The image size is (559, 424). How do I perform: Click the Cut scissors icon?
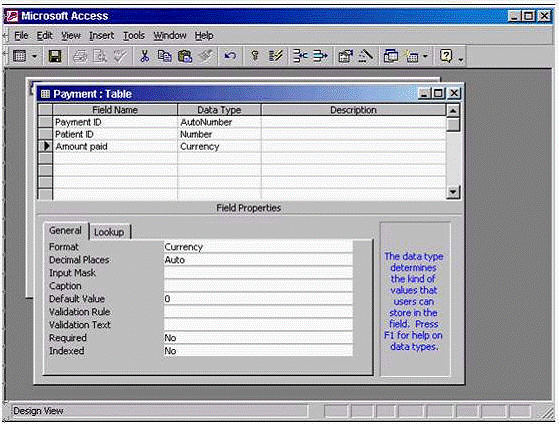144,56
